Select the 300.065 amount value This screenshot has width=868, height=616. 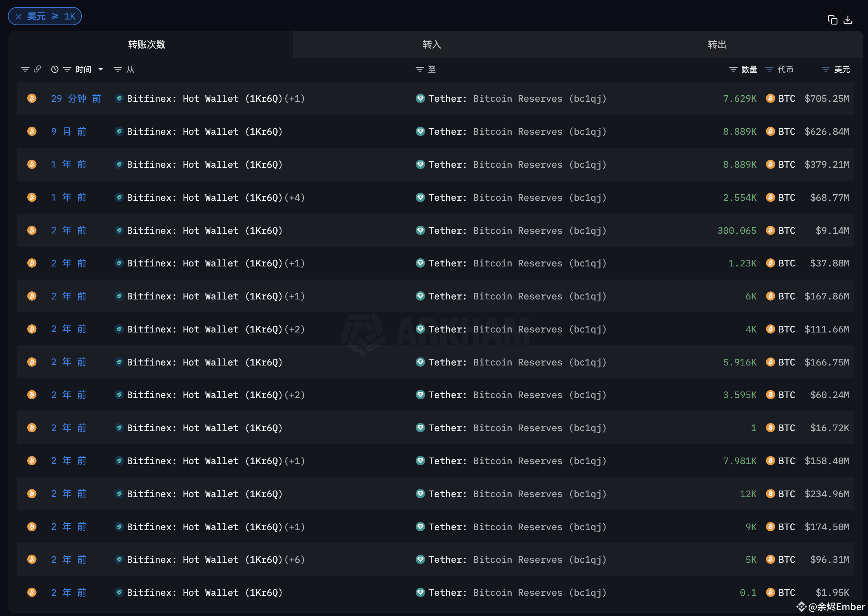point(737,231)
